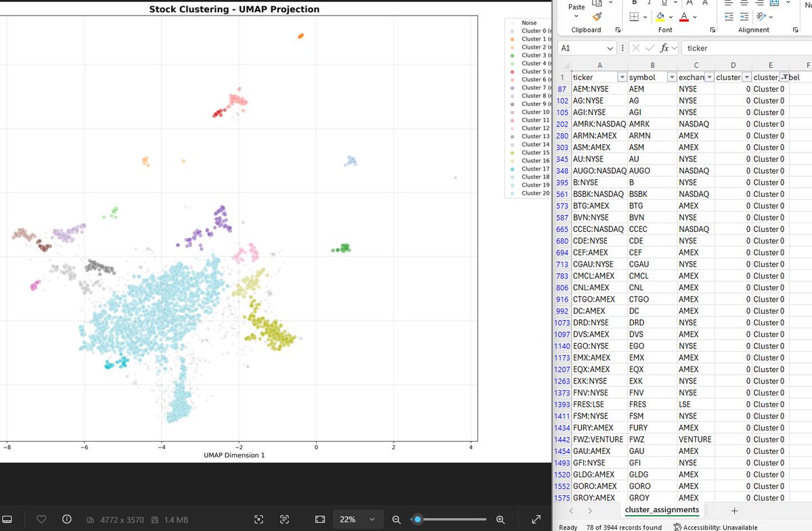Image resolution: width=812 pixels, height=531 pixels.
Task: Click the text Orientation icon
Action: coord(762,17)
